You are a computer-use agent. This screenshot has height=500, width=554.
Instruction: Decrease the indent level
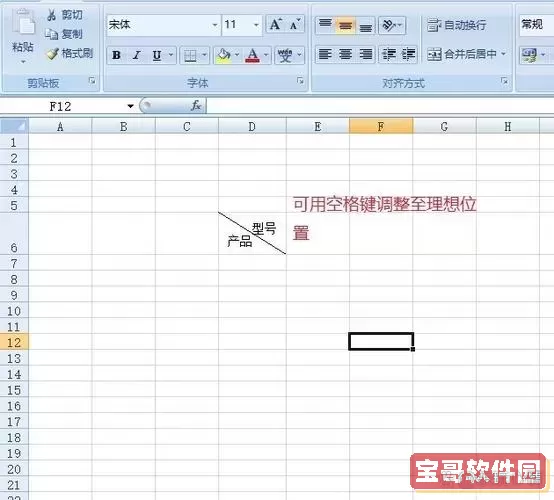389,54
